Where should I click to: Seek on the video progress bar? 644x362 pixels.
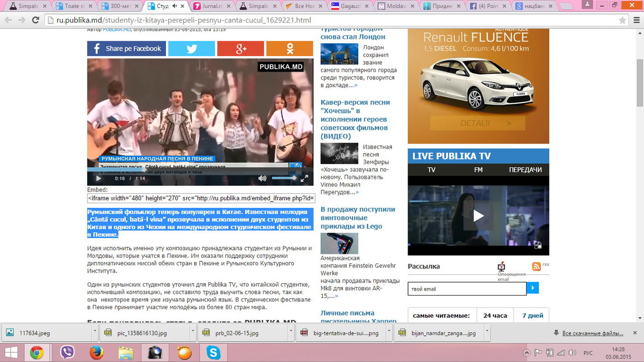tap(200, 170)
